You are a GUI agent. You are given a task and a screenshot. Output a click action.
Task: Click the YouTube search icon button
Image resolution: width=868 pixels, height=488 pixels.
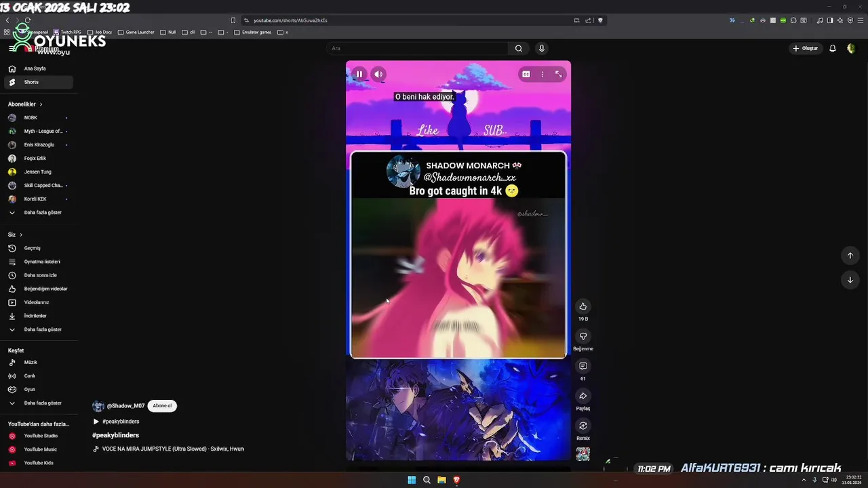coord(519,48)
